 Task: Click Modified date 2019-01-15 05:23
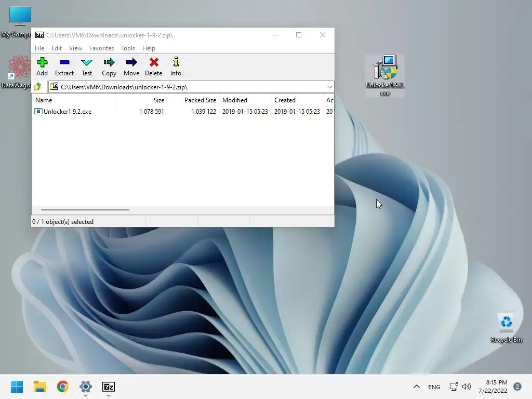click(245, 112)
